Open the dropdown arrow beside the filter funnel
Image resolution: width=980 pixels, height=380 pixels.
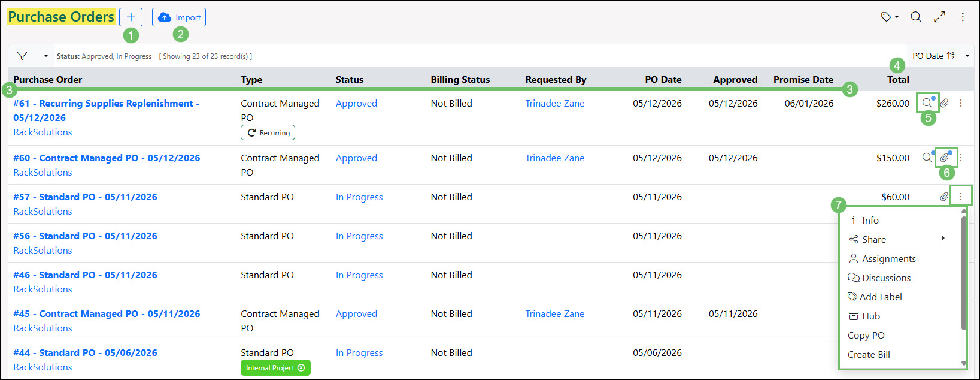46,56
